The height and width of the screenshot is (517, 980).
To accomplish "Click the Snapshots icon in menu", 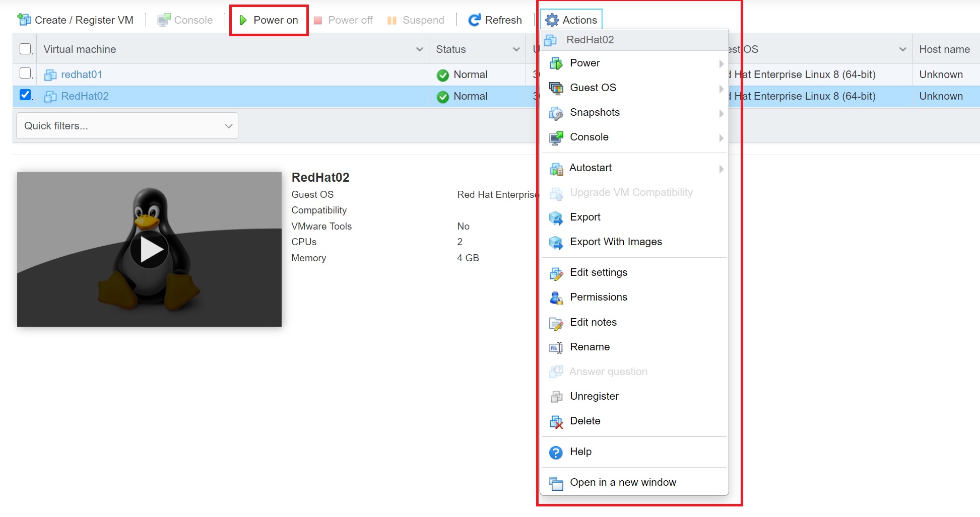I will [x=556, y=113].
